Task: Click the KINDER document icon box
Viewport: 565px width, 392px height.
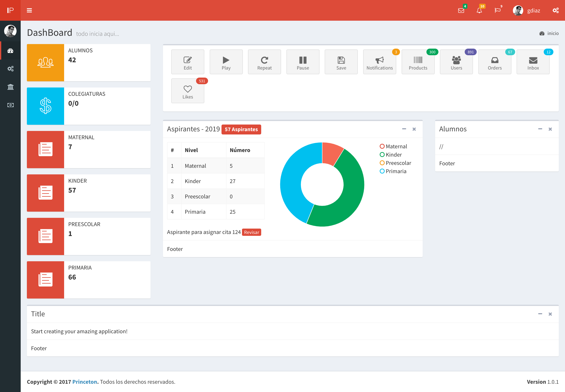Action: [45, 193]
